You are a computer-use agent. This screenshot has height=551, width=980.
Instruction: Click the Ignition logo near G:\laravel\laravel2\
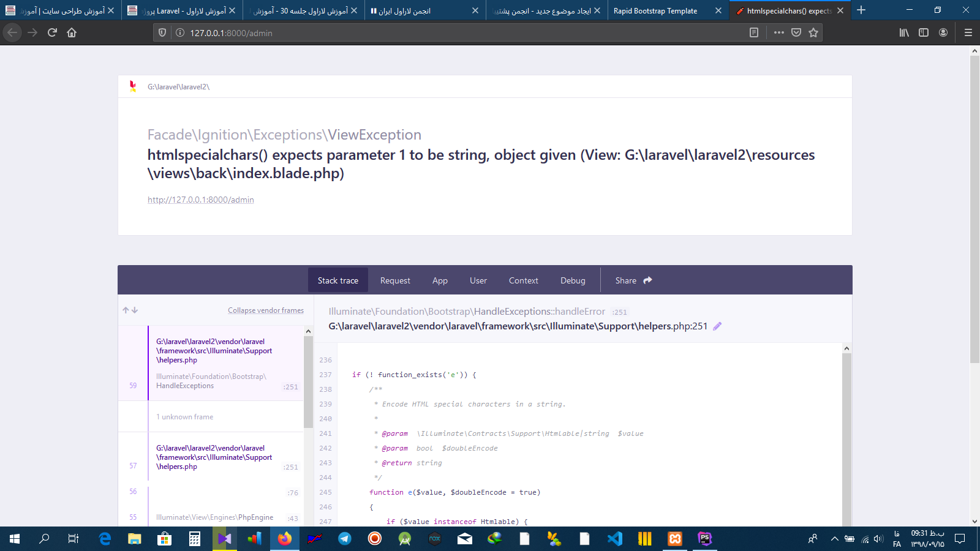coord(133,86)
